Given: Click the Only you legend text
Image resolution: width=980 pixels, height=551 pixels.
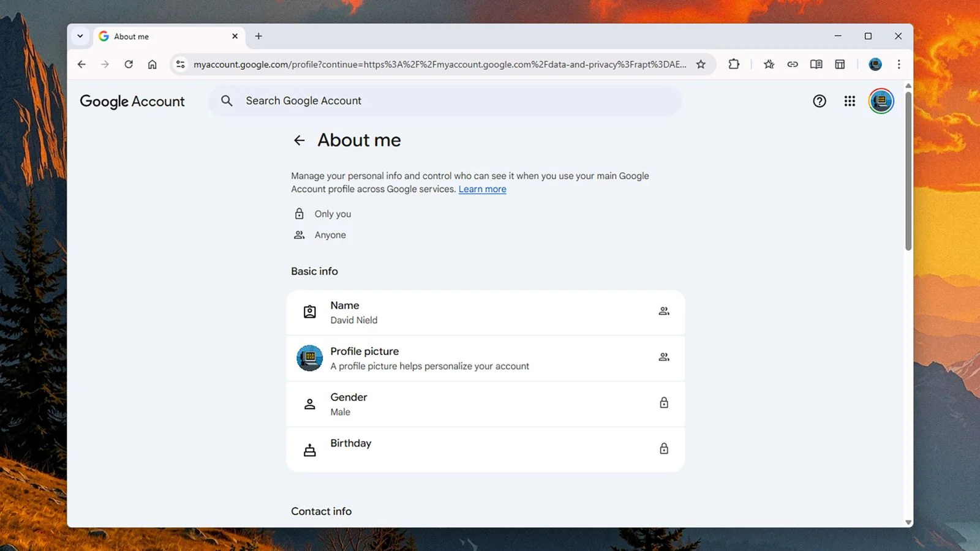Looking at the screenshot, I should point(333,214).
